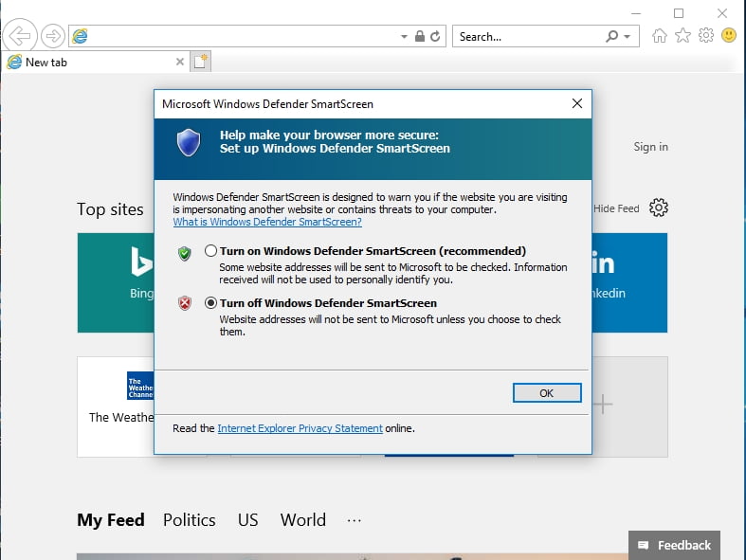The image size is (746, 560).
Task: Expand the search provider dropdown arrow
Action: coord(628,37)
